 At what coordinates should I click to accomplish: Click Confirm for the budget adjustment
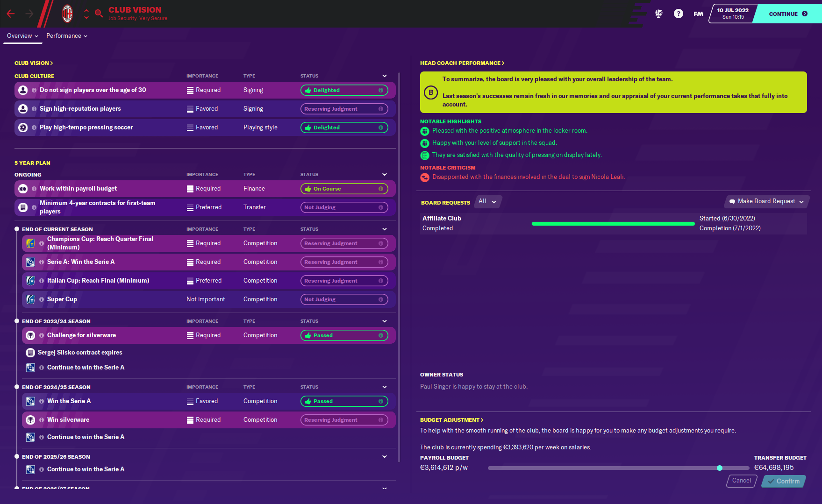click(x=783, y=481)
